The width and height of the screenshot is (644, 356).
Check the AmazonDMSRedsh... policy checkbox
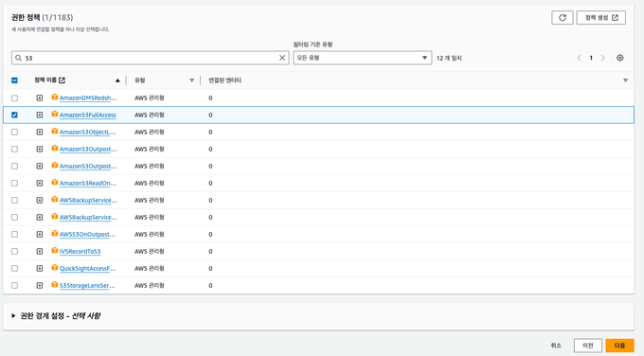click(x=14, y=98)
